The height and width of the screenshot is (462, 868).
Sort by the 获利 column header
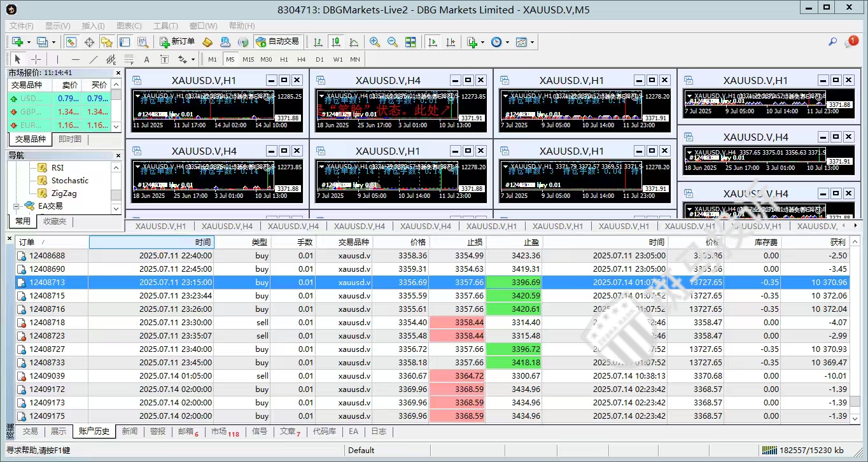pos(816,242)
